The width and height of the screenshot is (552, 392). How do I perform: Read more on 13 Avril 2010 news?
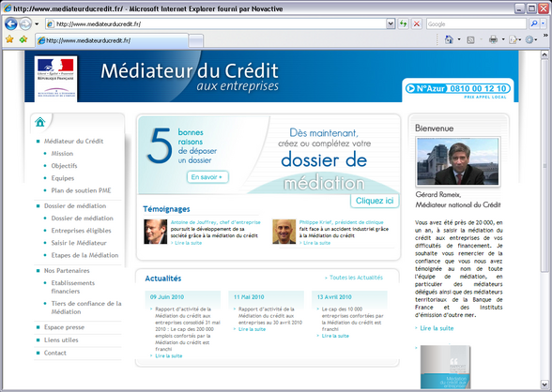(335, 336)
